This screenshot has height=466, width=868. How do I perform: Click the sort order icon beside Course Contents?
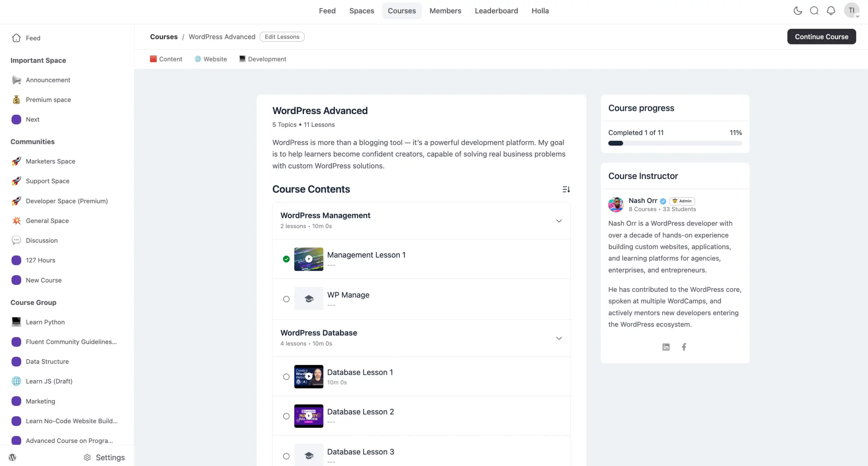pyautogui.click(x=566, y=189)
